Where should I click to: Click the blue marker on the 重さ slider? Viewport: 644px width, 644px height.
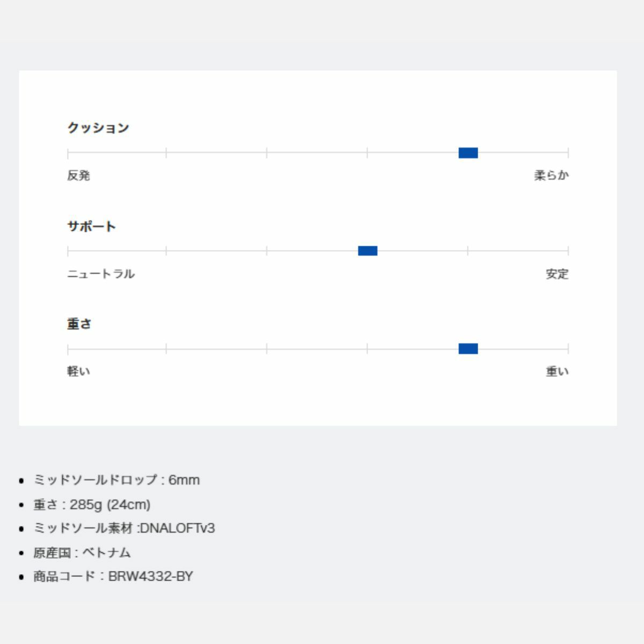point(468,349)
